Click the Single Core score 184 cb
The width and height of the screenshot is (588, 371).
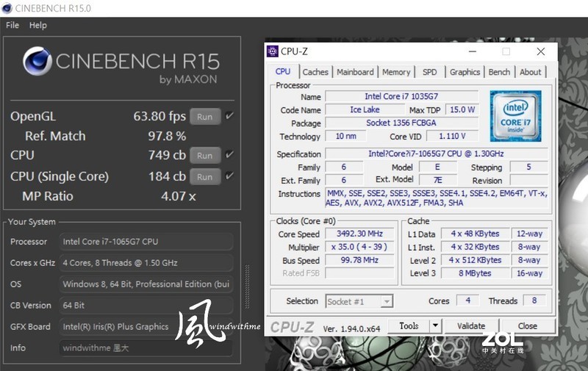pos(167,176)
